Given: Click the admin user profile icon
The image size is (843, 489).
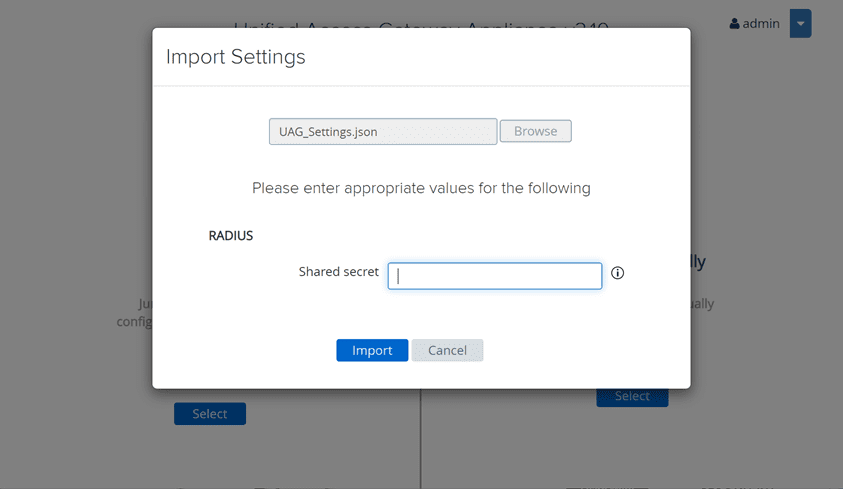Looking at the screenshot, I should tap(735, 24).
